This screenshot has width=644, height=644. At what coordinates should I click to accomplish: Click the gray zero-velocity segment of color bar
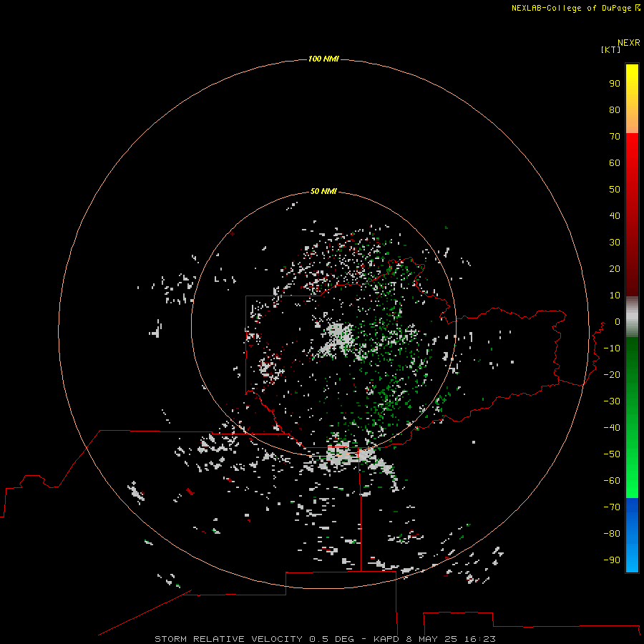click(632, 317)
